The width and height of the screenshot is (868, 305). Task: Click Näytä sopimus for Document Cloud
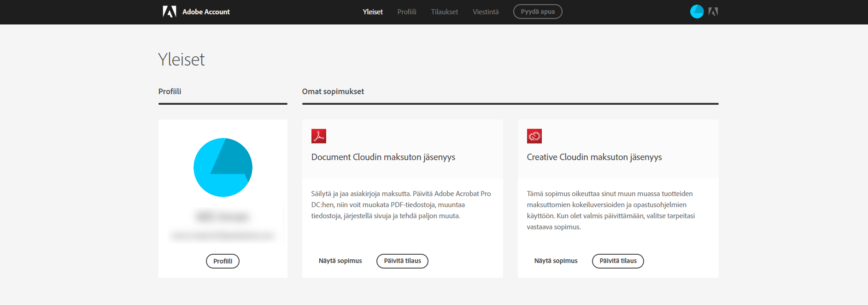[340, 261]
